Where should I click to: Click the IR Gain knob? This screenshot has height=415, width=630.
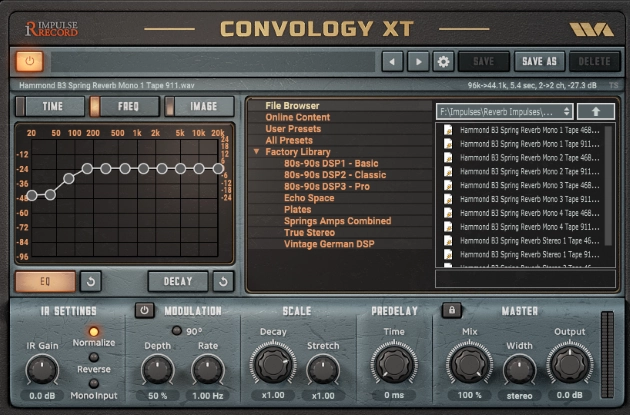pos(42,370)
